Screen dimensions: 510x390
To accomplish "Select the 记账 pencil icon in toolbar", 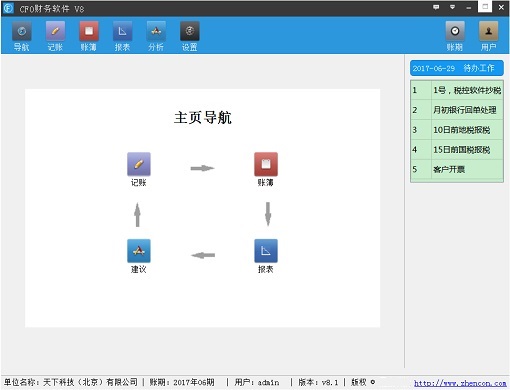I will pyautogui.click(x=55, y=31).
